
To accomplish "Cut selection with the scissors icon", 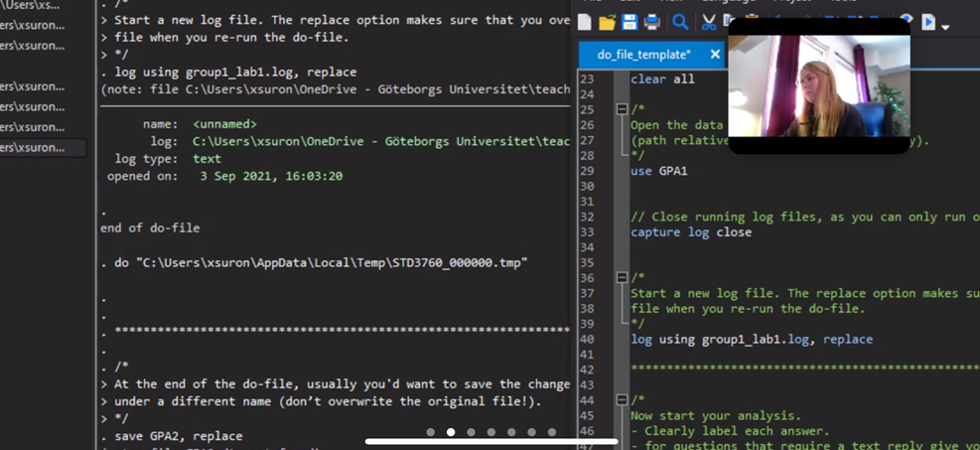I will click(x=708, y=23).
